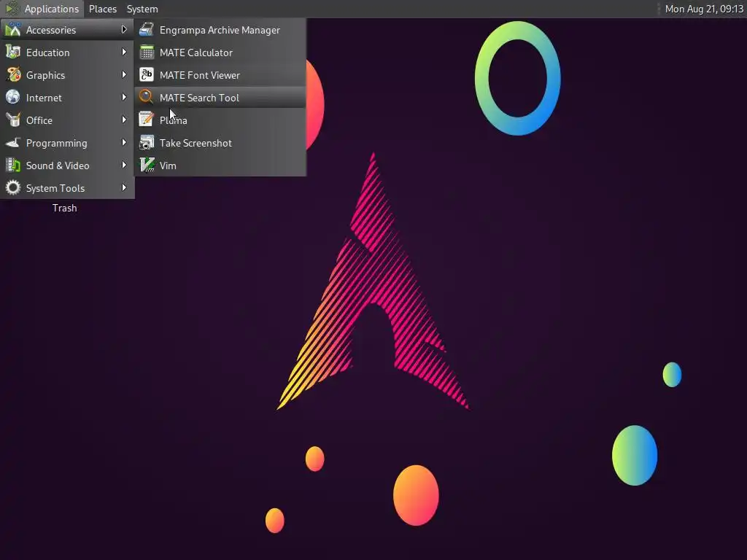Expand the Office submenu arrow
This screenshot has width=747, height=560.
tap(124, 120)
